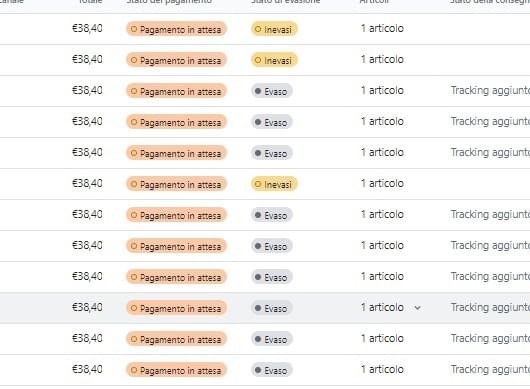Screen dimensions: 530x389
Task: Click the Totale column header
Action: click(x=90, y=2)
